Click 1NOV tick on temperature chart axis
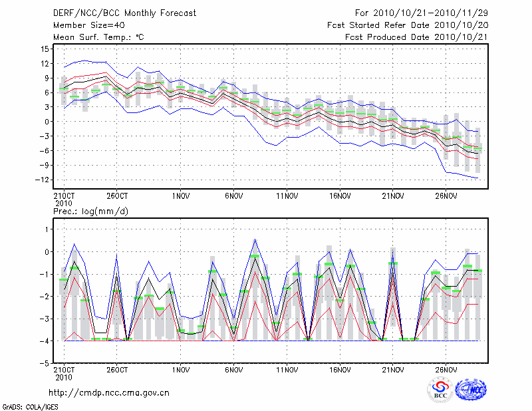The width and height of the screenshot is (532, 411). [181, 197]
